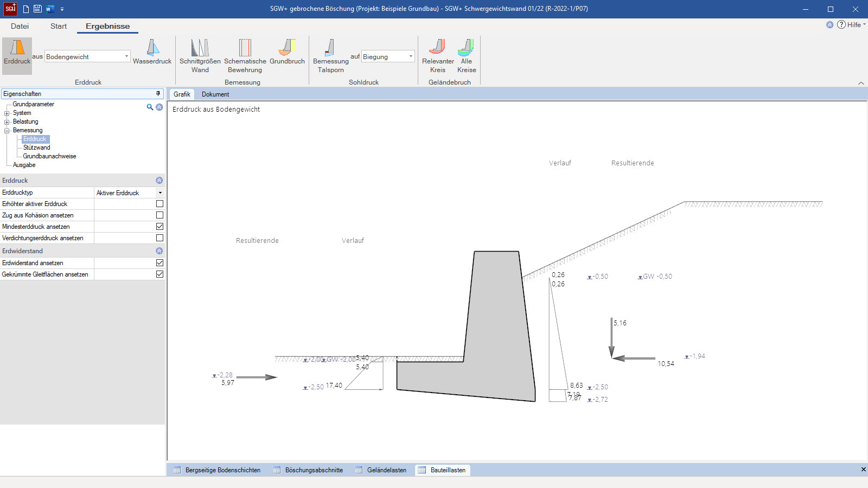Open the Hilfe menu
Viewport: 868px width, 488px height.
[x=851, y=24]
